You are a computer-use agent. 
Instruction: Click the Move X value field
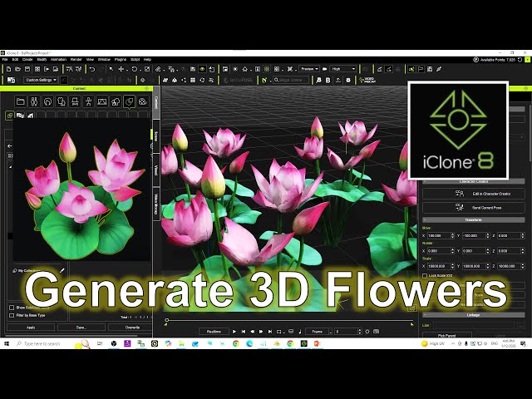pos(441,235)
